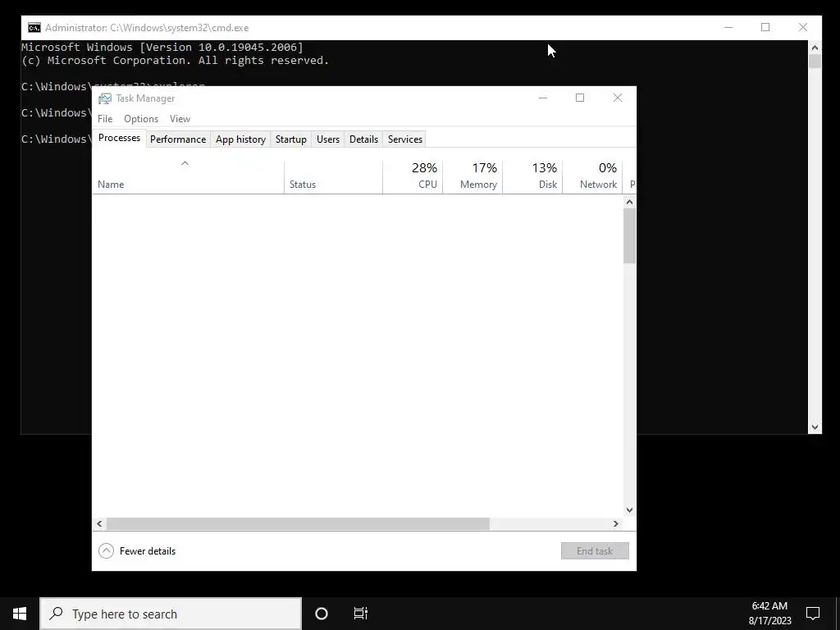Sort processes by Network column
This screenshot has height=630, width=840.
592,177
